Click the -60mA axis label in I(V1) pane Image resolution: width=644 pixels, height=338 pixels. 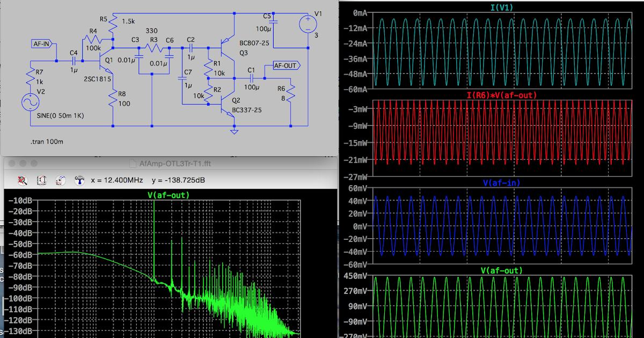point(356,90)
